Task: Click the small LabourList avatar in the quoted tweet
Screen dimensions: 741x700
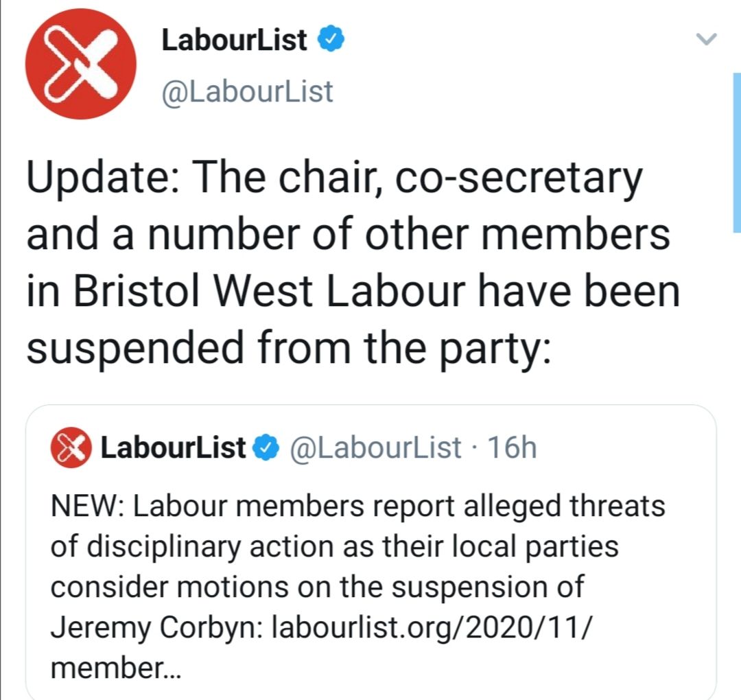Action: point(71,448)
